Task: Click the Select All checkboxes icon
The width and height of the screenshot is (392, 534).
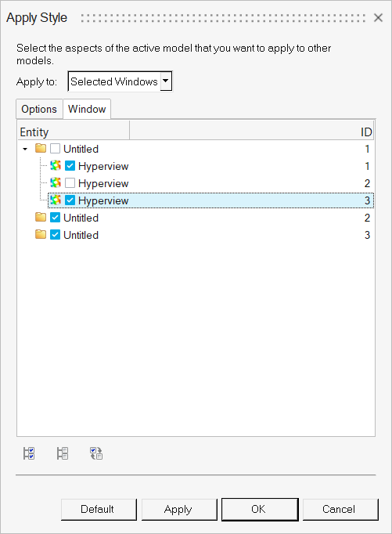Action: 29,453
